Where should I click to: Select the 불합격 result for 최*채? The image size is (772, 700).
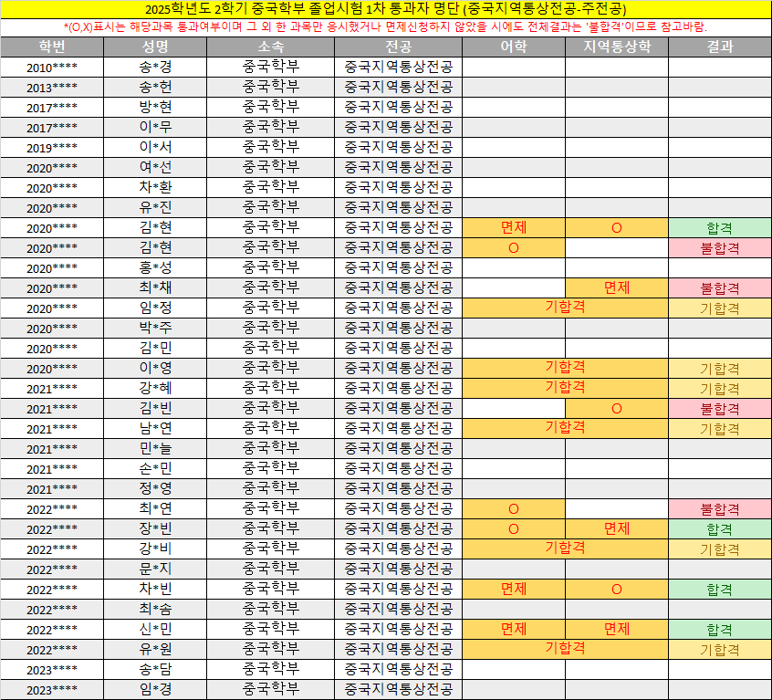click(x=720, y=288)
